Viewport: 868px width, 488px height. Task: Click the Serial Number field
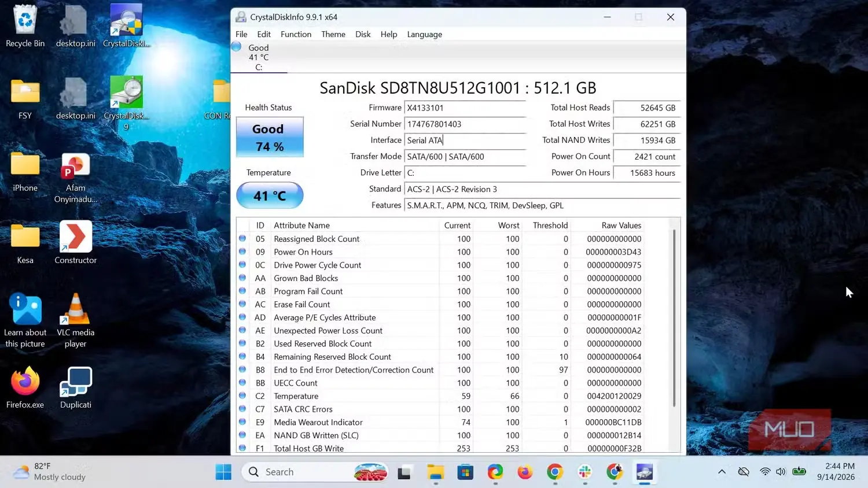(x=465, y=124)
